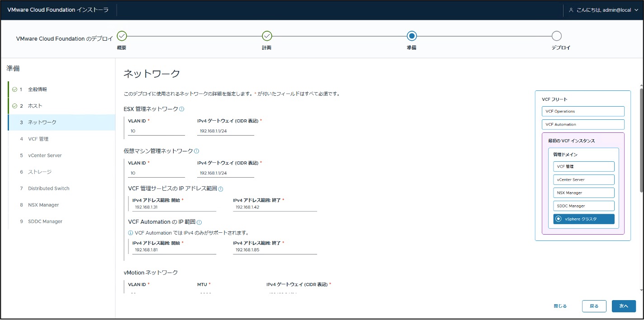Focus start address field 192.168.1.31

point(174,207)
